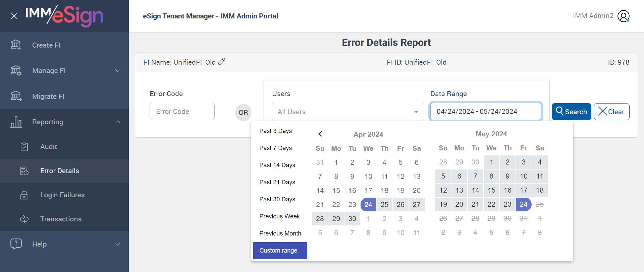The height and width of the screenshot is (272, 644).
Task: Pick May 15 in the calendar
Action: [x=491, y=190]
